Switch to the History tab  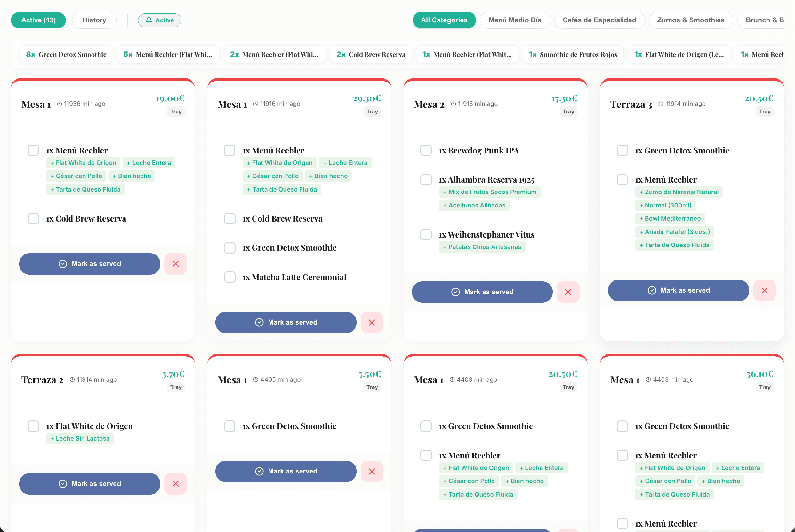[x=94, y=20]
